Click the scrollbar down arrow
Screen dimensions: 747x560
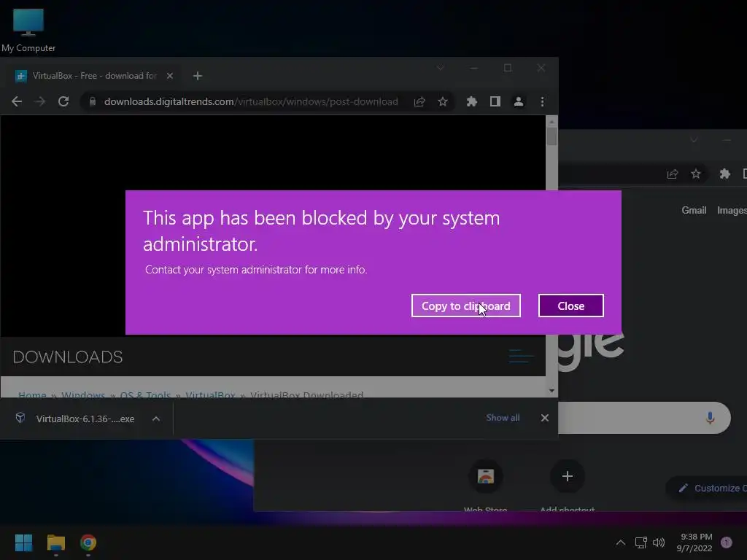551,391
